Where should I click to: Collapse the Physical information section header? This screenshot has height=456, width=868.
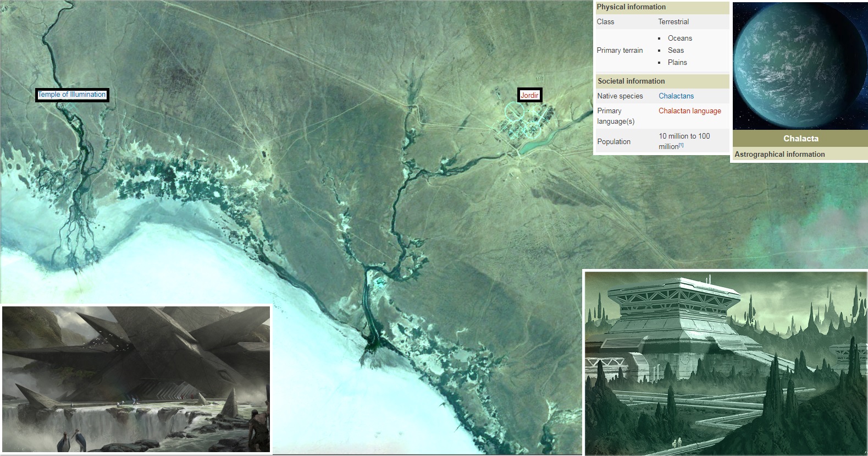(631, 7)
